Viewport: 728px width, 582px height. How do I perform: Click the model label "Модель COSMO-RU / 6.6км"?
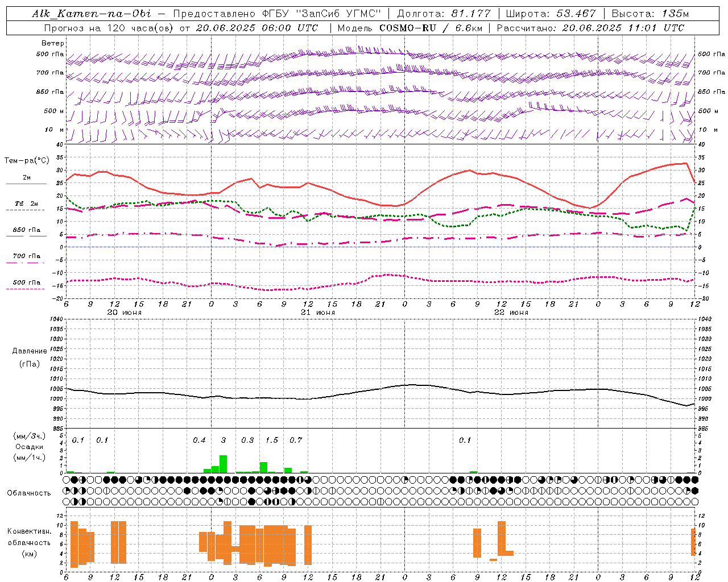(x=409, y=28)
